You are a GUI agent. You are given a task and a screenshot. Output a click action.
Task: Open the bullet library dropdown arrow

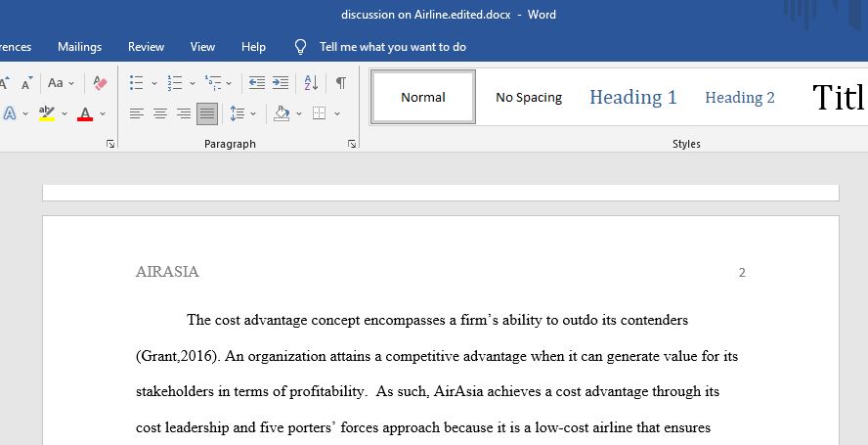pyautogui.click(x=153, y=83)
